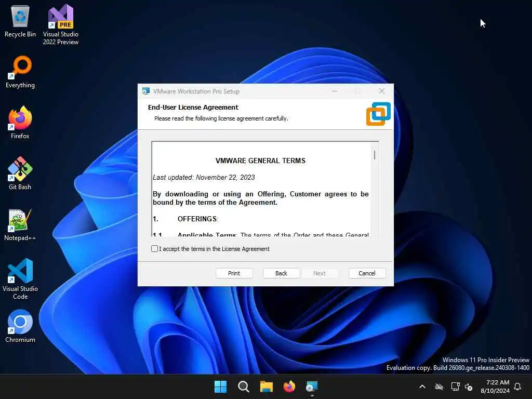Click the disabled Next button
Image resolution: width=532 pixels, height=399 pixels.
320,273
